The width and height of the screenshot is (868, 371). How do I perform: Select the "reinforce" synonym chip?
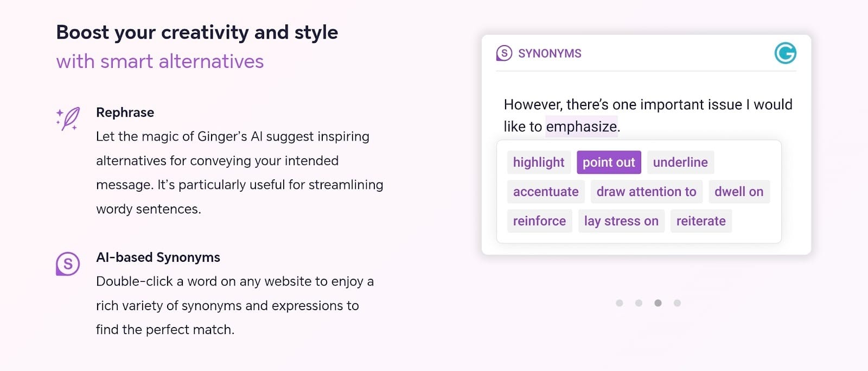tap(539, 221)
